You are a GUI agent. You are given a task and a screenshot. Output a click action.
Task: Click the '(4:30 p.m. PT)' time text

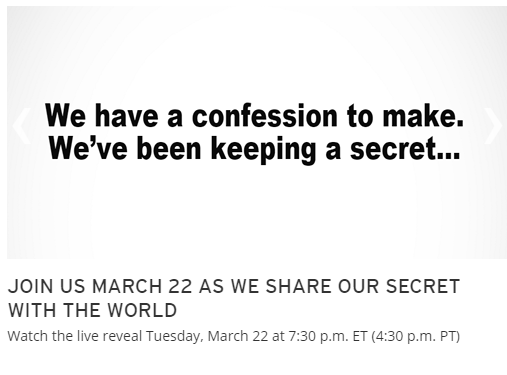(416, 336)
